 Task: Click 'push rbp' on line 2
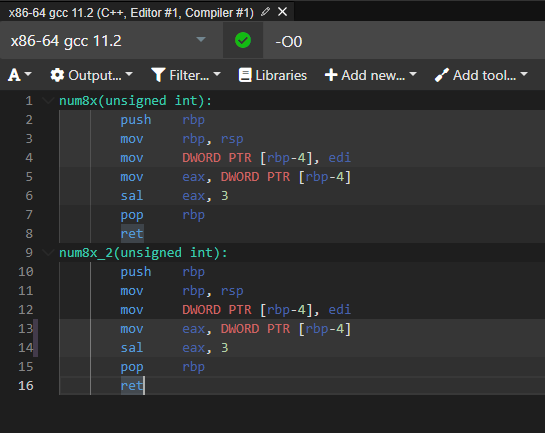pyautogui.click(x=162, y=120)
